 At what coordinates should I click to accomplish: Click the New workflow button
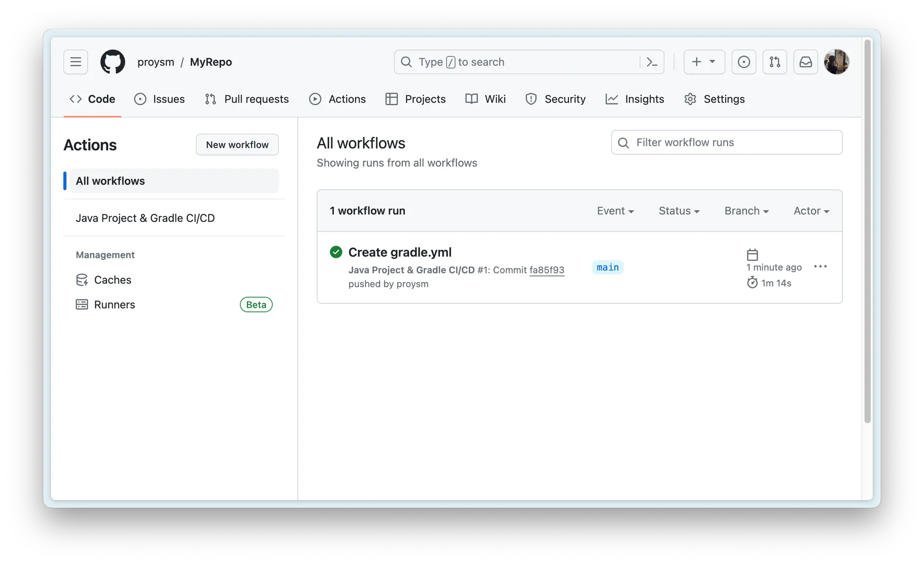(x=237, y=144)
